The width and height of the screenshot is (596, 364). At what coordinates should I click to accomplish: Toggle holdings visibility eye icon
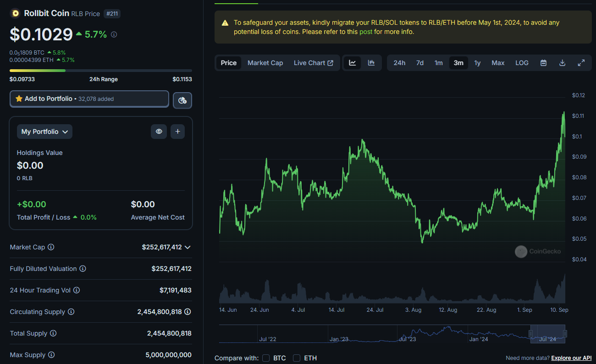(159, 132)
